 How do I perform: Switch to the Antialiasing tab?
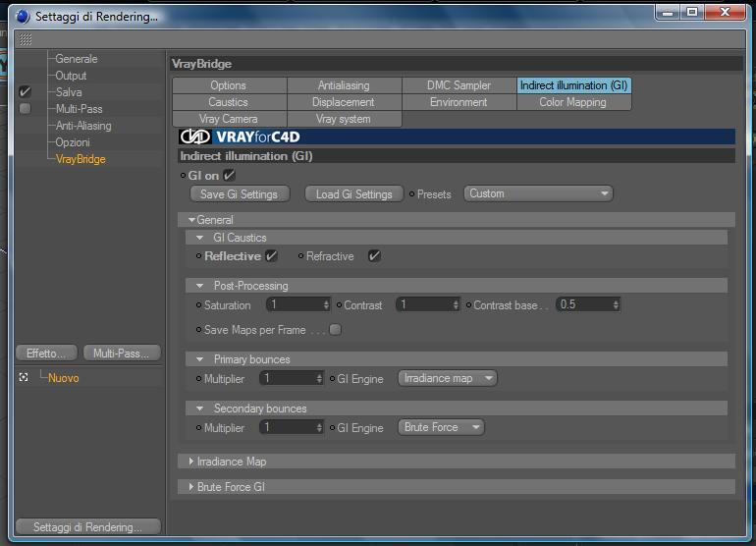point(345,85)
